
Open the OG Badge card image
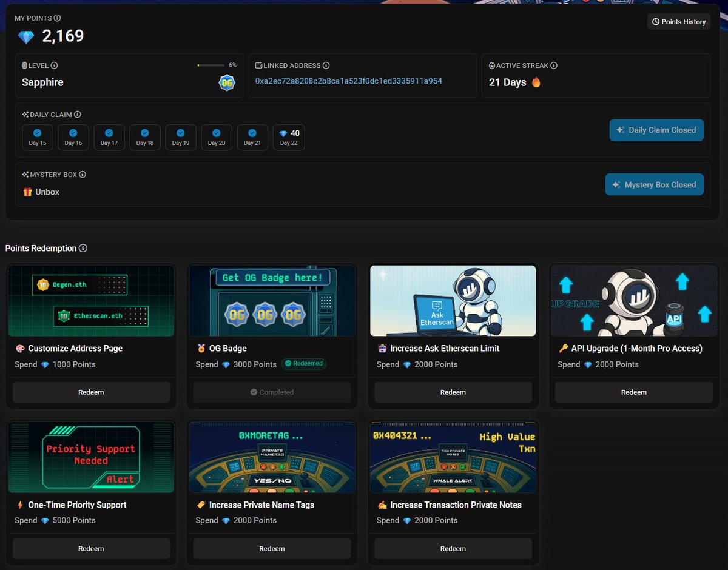click(x=272, y=301)
